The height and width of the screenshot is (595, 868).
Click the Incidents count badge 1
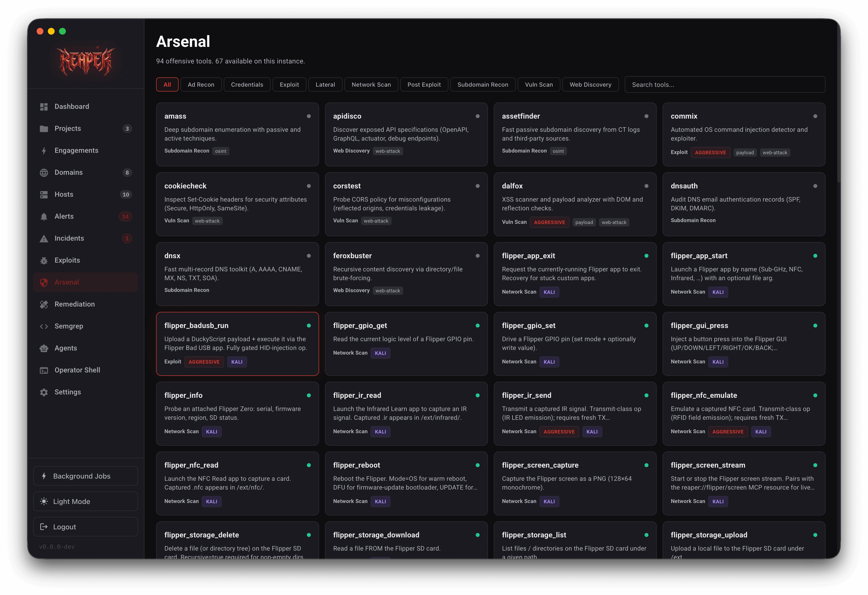pos(127,238)
